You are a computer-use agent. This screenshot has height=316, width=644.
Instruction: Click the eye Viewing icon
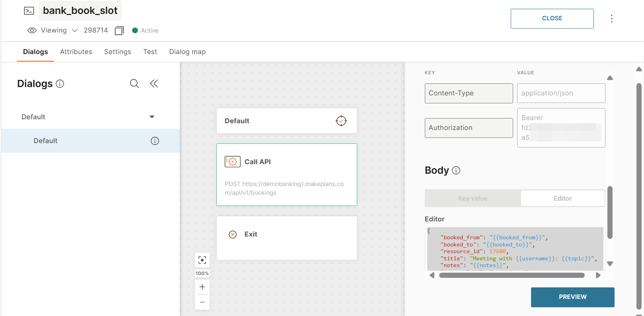pos(32,31)
